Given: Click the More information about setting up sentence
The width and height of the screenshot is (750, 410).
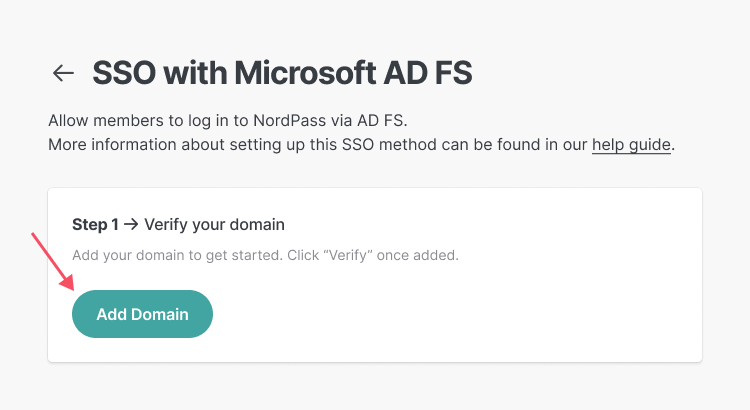Looking at the screenshot, I should pos(362,144).
